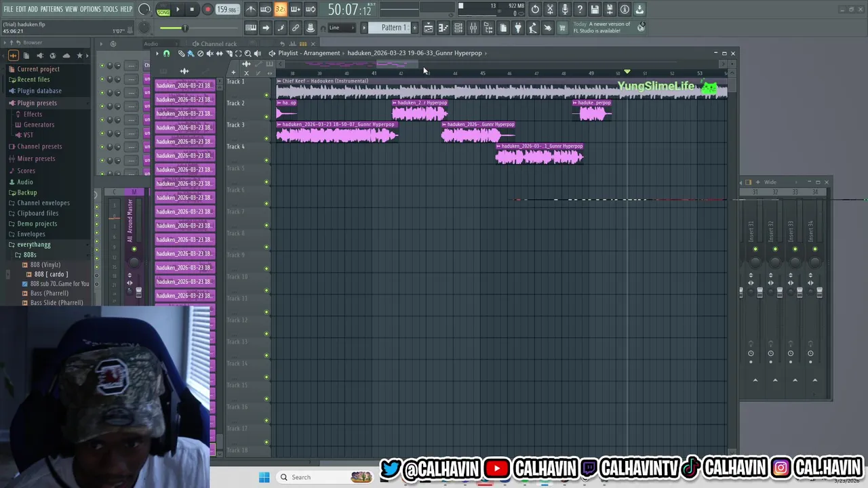Open the FILE menu
This screenshot has height=488, width=868.
(8, 9)
